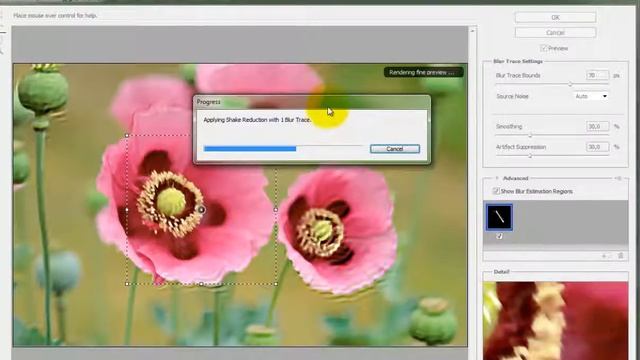640x360 pixels.
Task: Click the "Artifact Suppression" label
Action: (521, 147)
